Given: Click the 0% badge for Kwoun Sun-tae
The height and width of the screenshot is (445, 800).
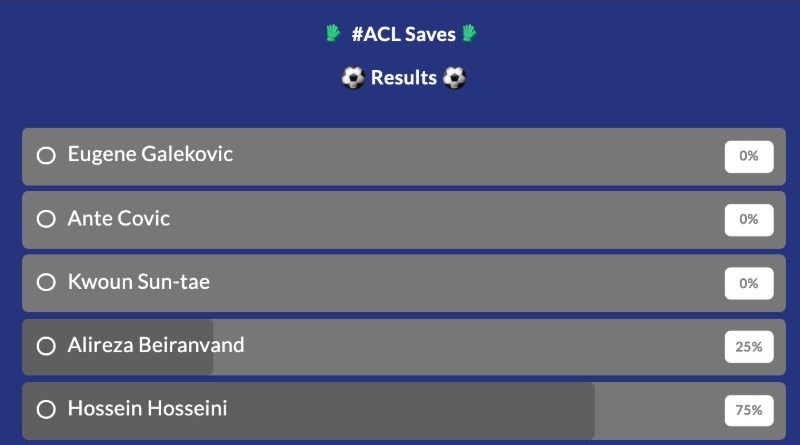Looking at the screenshot, I should pos(749,283).
